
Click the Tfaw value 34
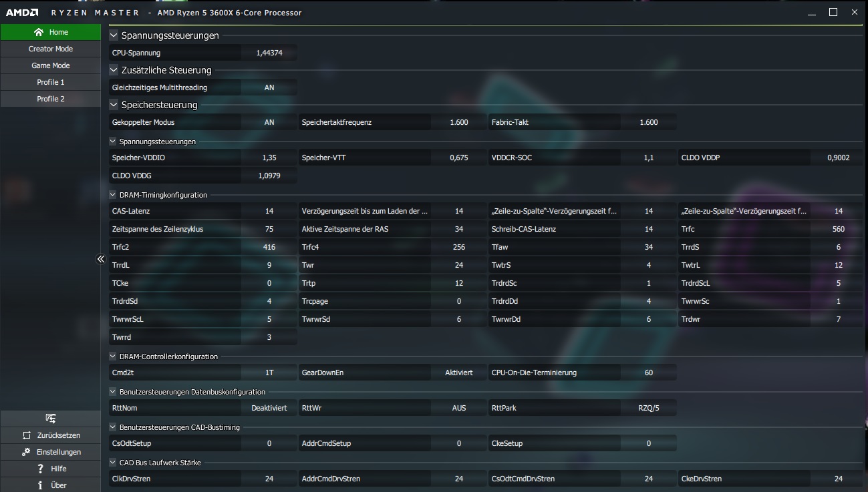tap(649, 247)
